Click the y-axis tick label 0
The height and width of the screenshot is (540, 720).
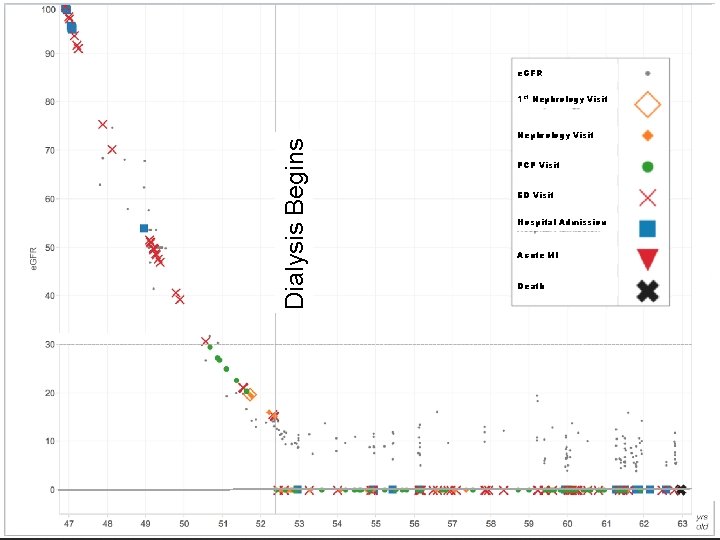pyautogui.click(x=52, y=490)
